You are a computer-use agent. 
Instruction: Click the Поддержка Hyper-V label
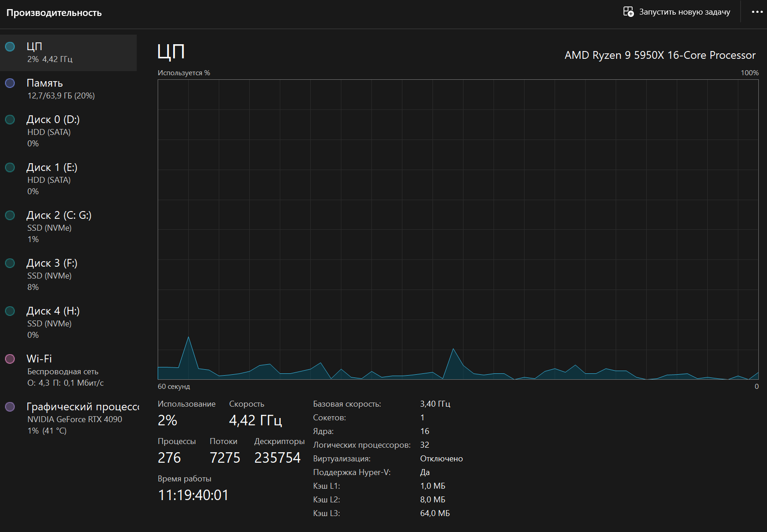[352, 472]
